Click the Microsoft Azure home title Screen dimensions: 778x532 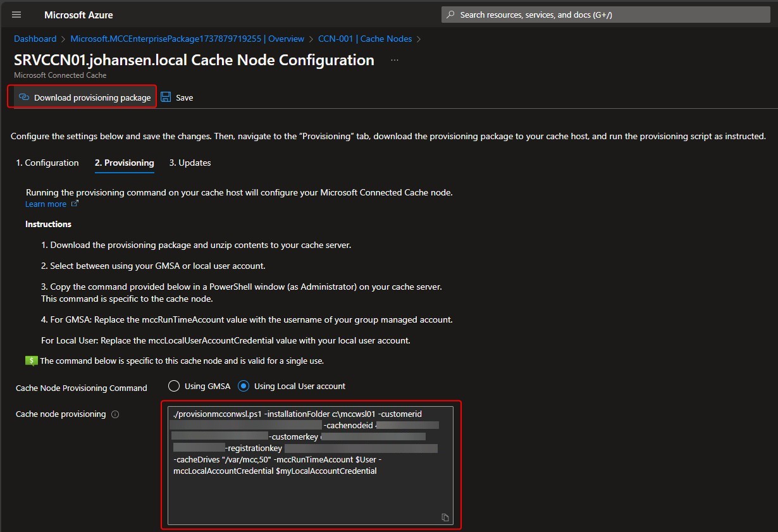coord(79,15)
